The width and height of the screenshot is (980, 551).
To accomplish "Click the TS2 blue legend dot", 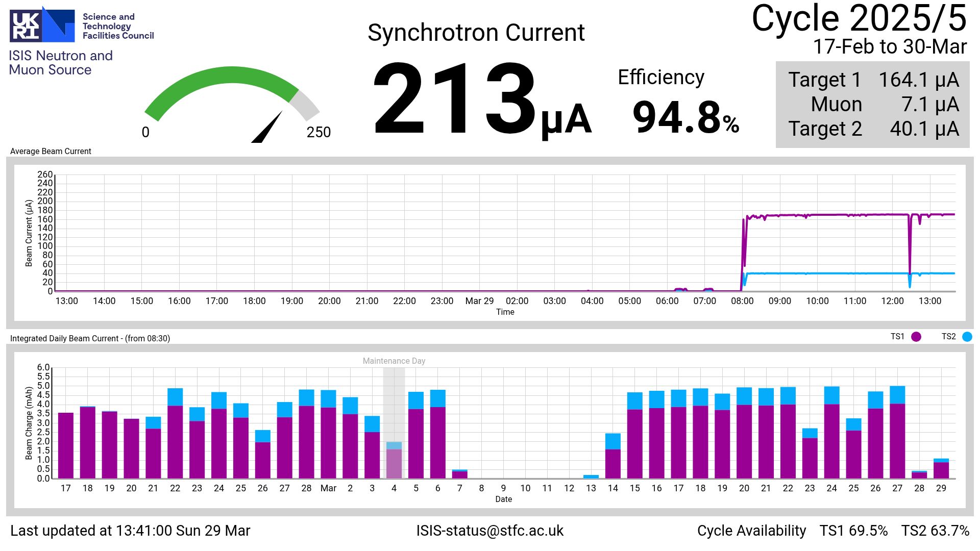I will [x=967, y=337].
